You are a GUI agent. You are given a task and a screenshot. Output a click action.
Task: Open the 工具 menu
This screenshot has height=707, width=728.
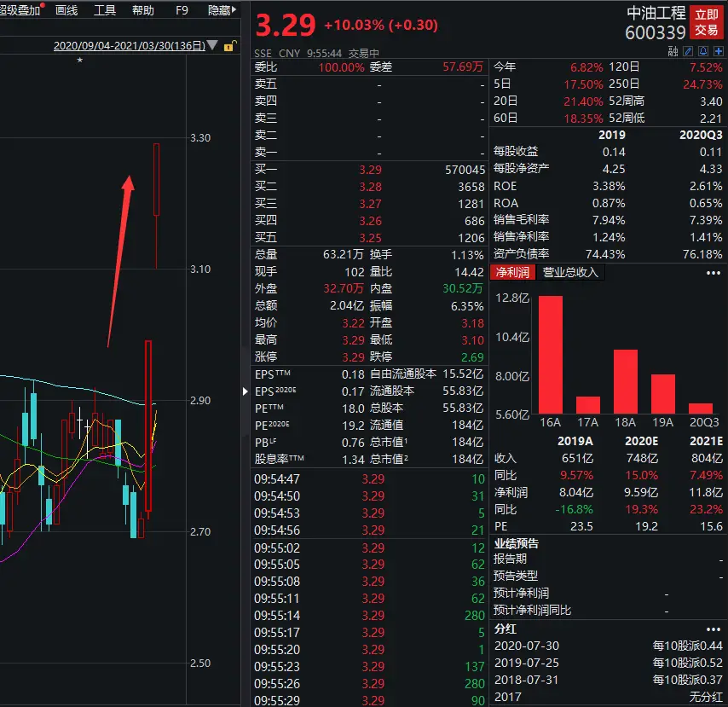(104, 10)
